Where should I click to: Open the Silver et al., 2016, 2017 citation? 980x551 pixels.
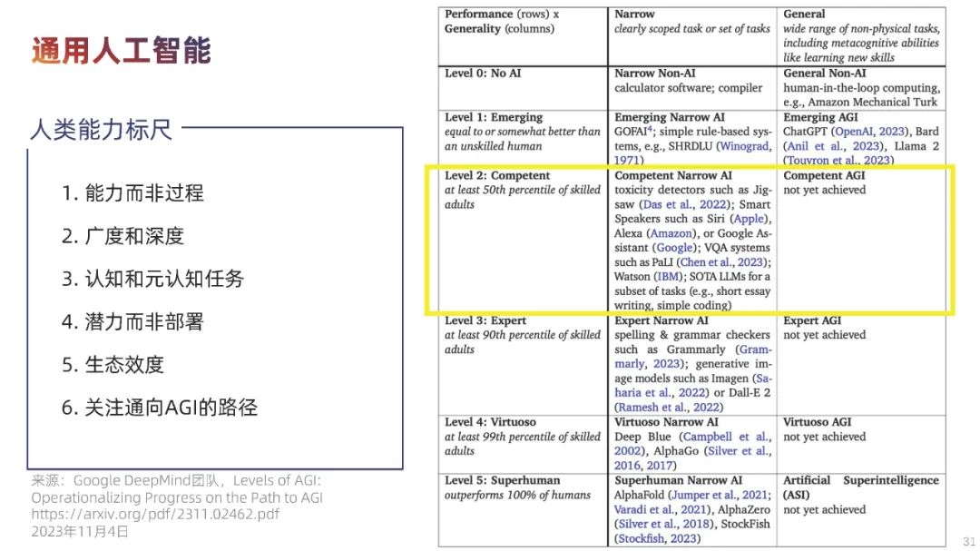click(x=693, y=458)
